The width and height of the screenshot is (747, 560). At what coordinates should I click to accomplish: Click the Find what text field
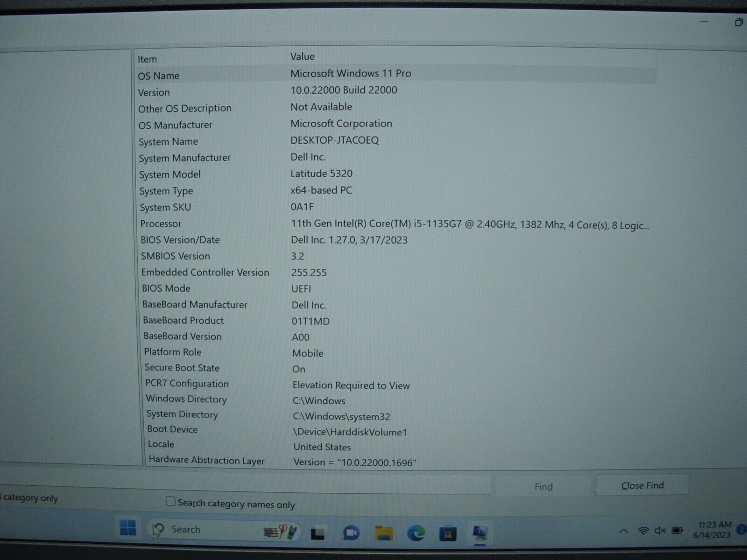(245, 483)
